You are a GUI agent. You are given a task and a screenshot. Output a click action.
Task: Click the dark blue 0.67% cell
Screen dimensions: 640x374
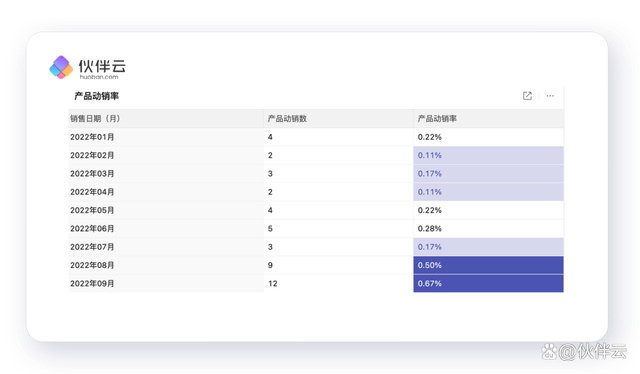pyautogui.click(x=489, y=283)
